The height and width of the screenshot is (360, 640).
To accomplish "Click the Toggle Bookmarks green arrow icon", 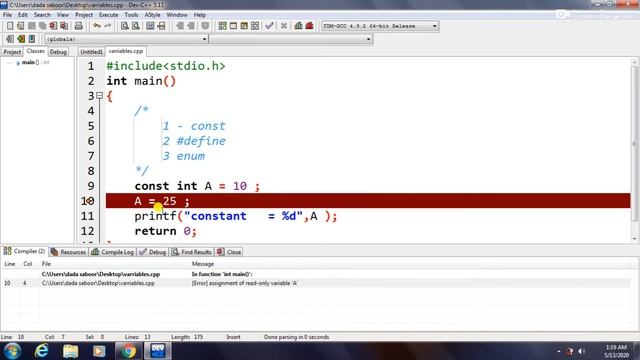I will click(x=21, y=39).
